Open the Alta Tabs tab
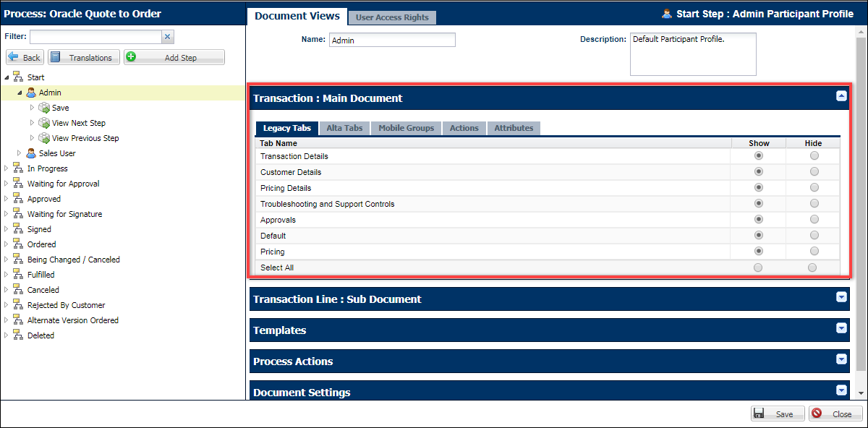 344,128
